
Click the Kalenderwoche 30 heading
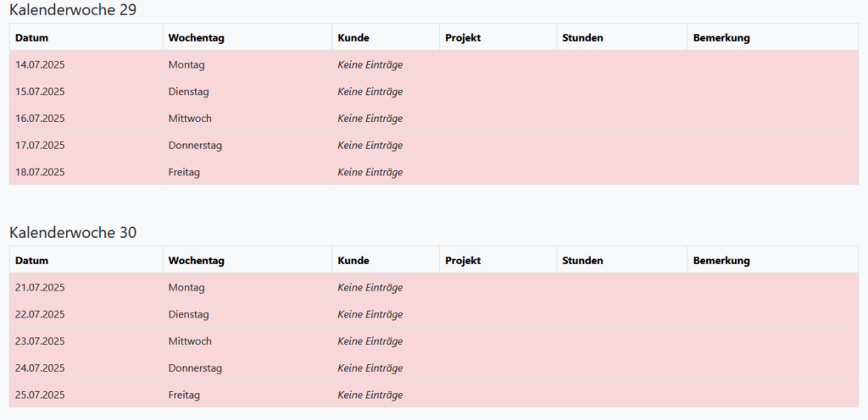73,232
